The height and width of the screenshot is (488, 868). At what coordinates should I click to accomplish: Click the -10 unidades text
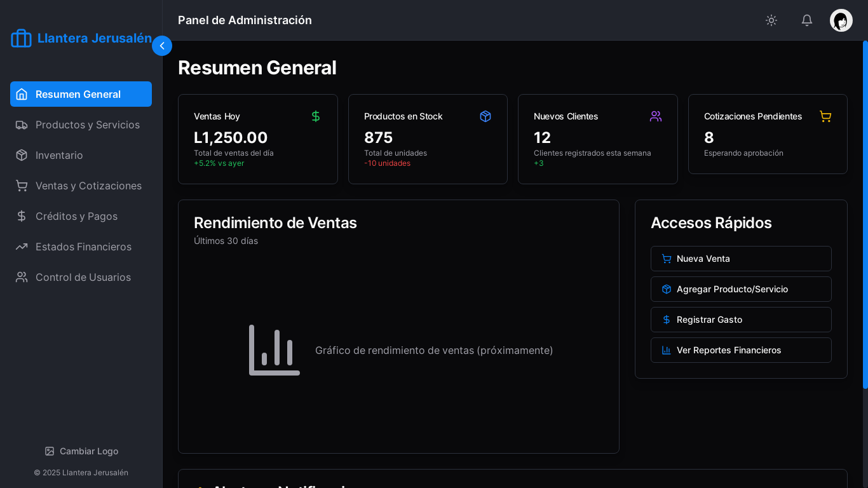click(387, 163)
